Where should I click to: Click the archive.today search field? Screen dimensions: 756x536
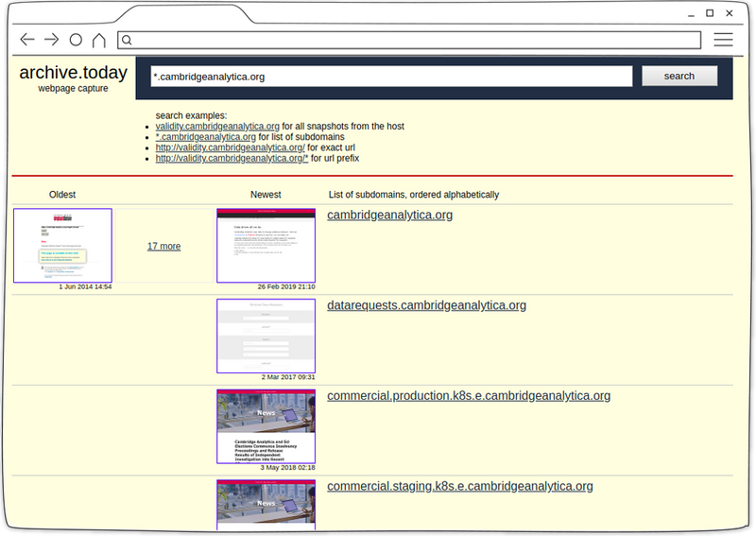pos(391,77)
